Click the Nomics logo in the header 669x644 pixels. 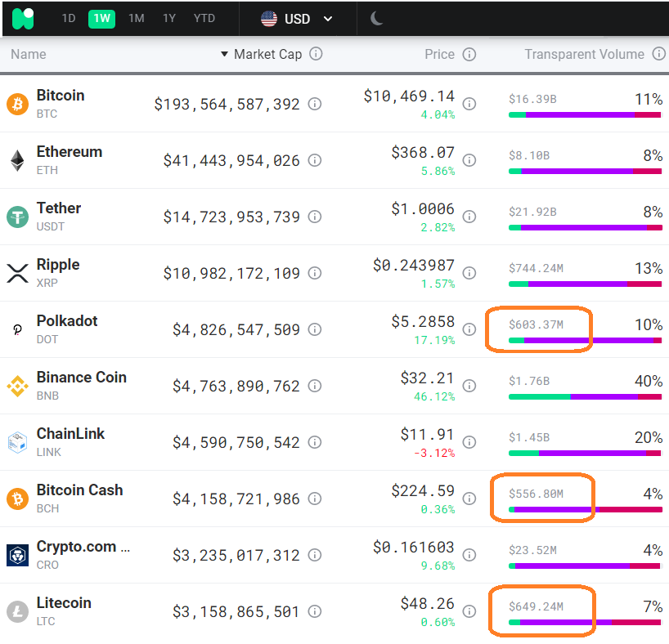point(23,18)
